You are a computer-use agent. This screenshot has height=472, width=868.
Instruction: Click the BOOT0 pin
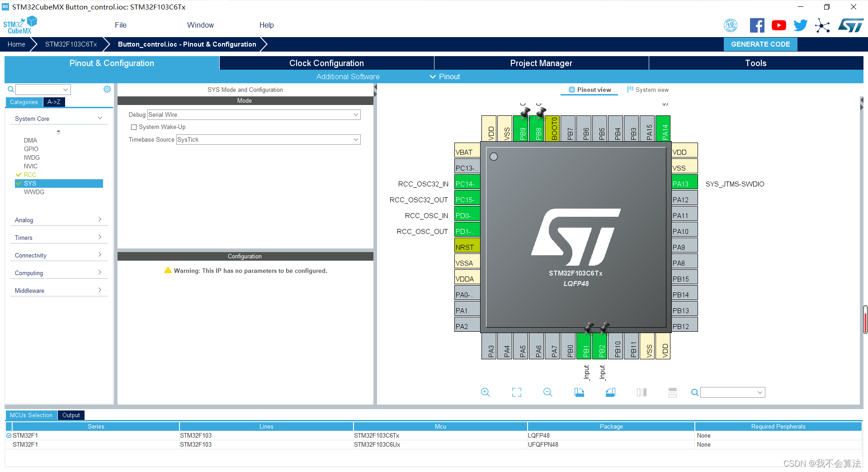tap(552, 128)
